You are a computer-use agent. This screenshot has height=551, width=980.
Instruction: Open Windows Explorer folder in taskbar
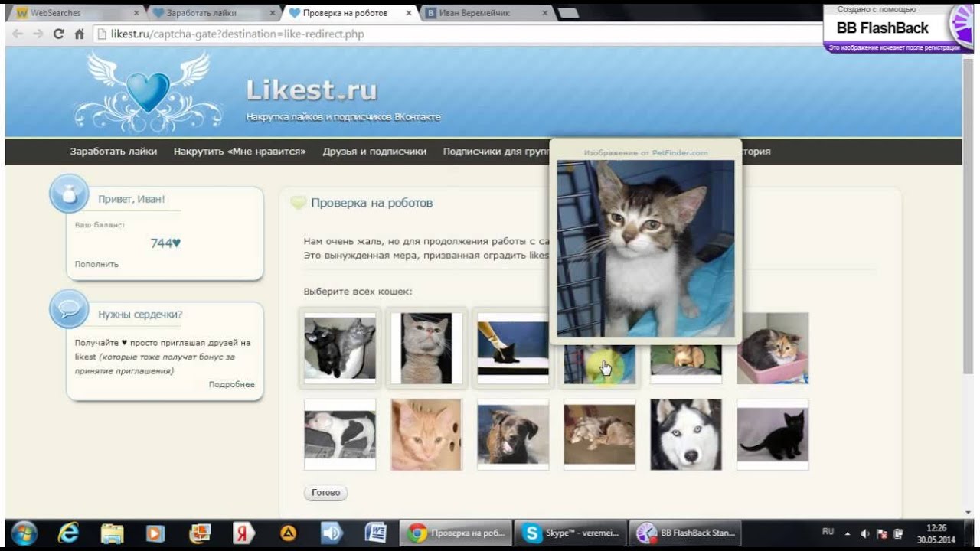tap(112, 533)
